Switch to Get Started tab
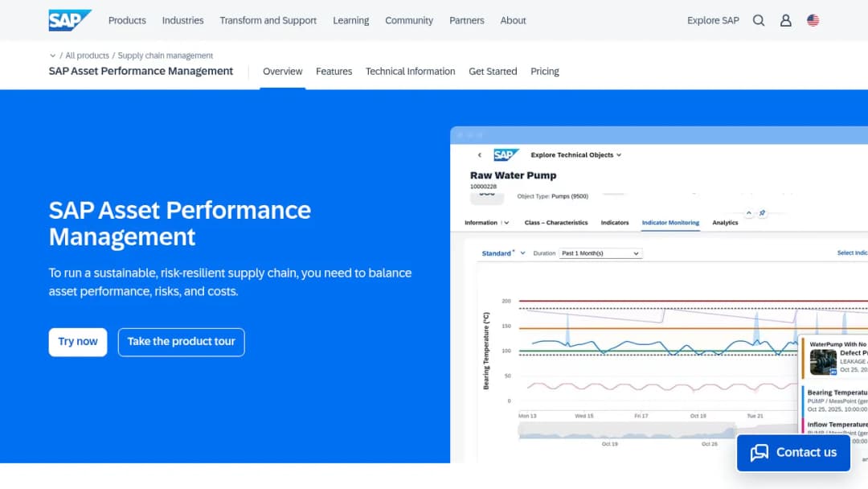The width and height of the screenshot is (868, 489). pos(493,72)
